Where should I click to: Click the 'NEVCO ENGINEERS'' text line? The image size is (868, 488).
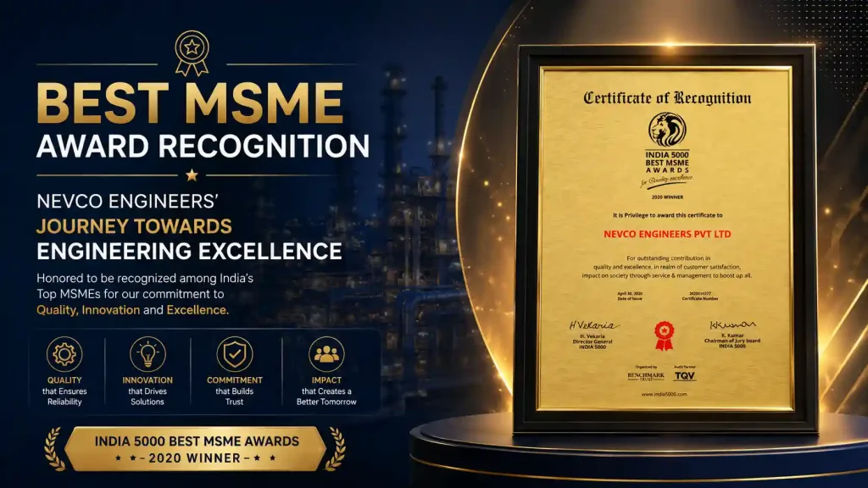128,202
